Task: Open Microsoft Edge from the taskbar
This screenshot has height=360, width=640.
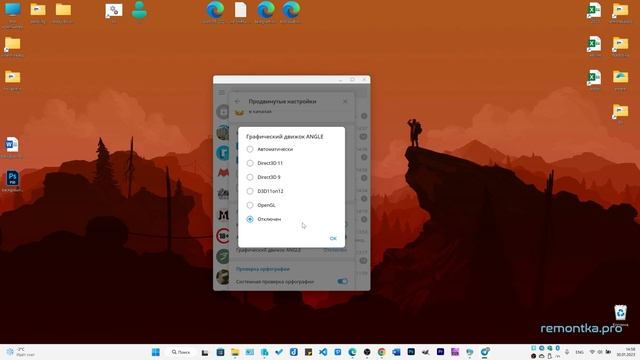Action: point(352,352)
